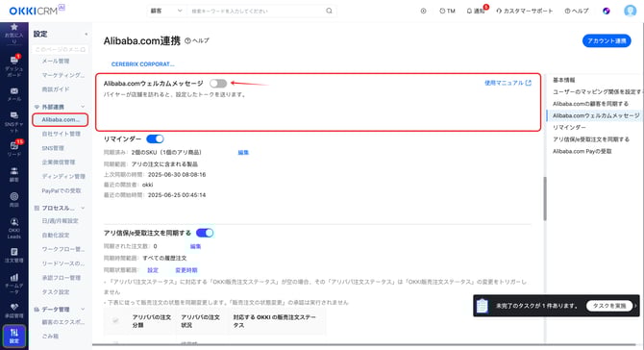This screenshot has width=644, height=350.
Task: Click the OKKI CRM logo
Action: coord(37,10)
